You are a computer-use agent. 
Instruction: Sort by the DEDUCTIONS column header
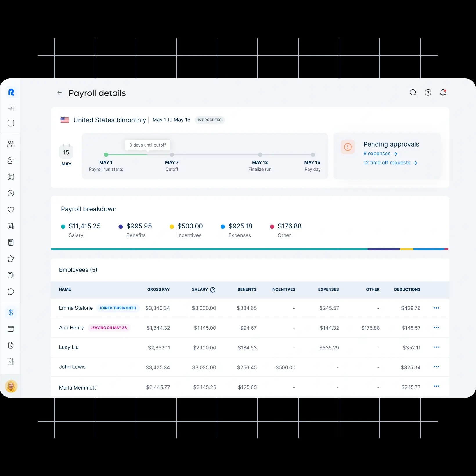[407, 289]
